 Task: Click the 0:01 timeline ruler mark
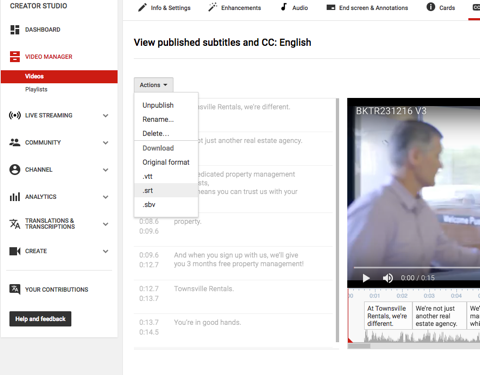[375, 296]
